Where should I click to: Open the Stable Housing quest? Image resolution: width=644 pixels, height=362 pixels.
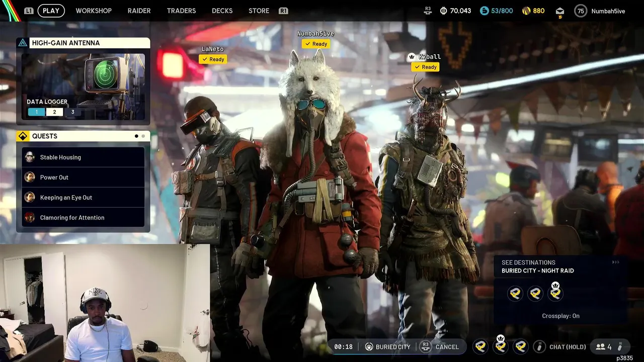coord(83,157)
